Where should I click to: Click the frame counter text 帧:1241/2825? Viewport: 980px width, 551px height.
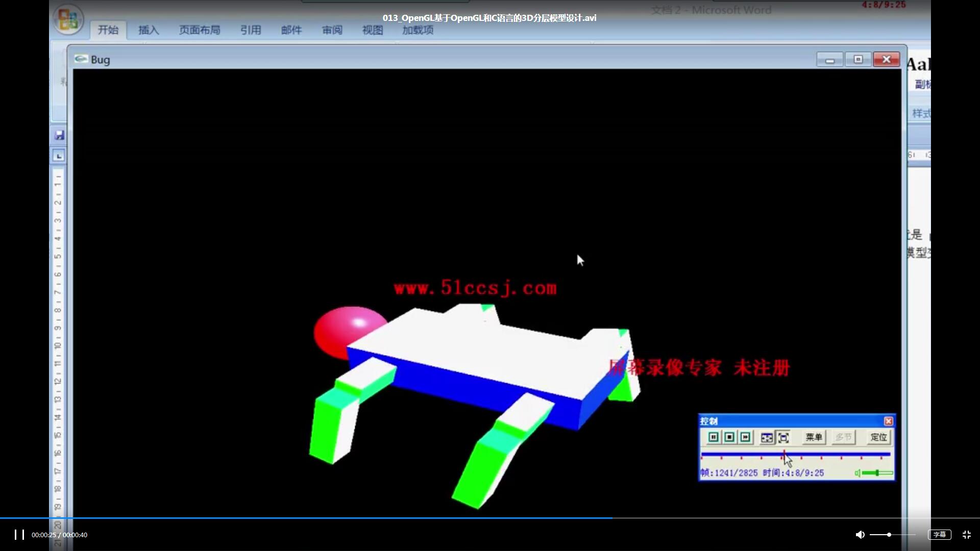click(x=729, y=473)
